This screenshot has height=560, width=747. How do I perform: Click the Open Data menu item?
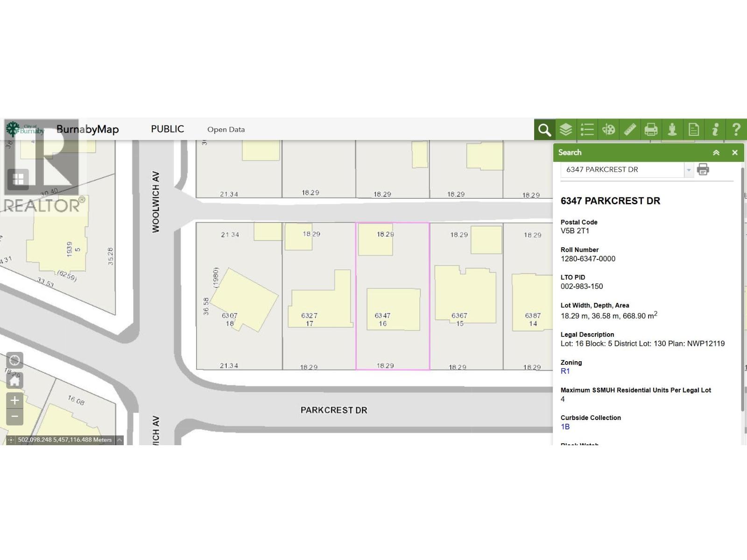point(226,129)
